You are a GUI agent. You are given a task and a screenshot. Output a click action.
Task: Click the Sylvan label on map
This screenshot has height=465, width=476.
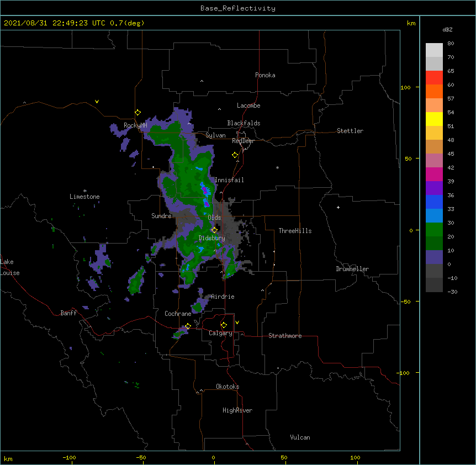tap(215, 135)
